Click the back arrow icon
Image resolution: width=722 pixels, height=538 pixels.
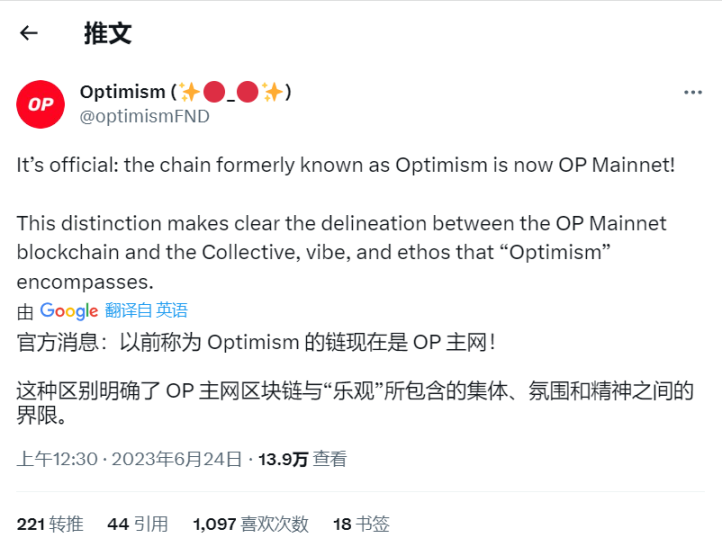(x=29, y=33)
